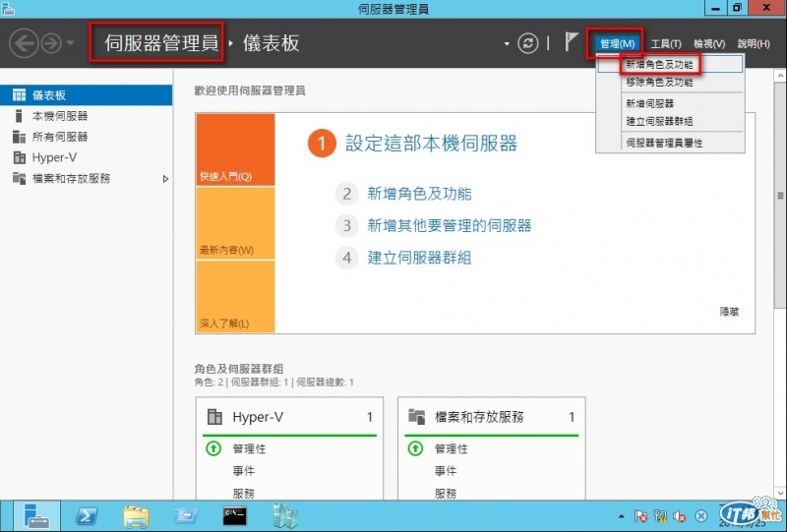Image resolution: width=787 pixels, height=532 pixels.
Task: Open 管理性 in the Hyper-V tile
Action: coord(249,448)
